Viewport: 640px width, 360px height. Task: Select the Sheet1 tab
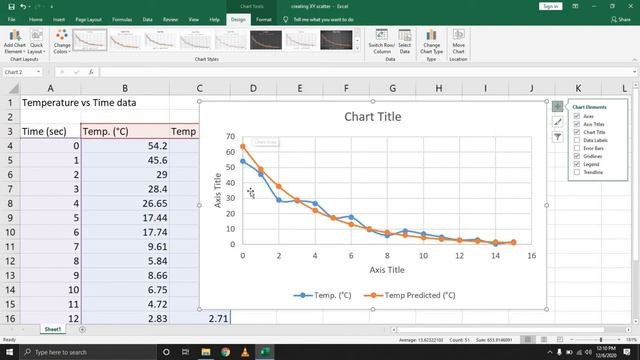(53, 329)
